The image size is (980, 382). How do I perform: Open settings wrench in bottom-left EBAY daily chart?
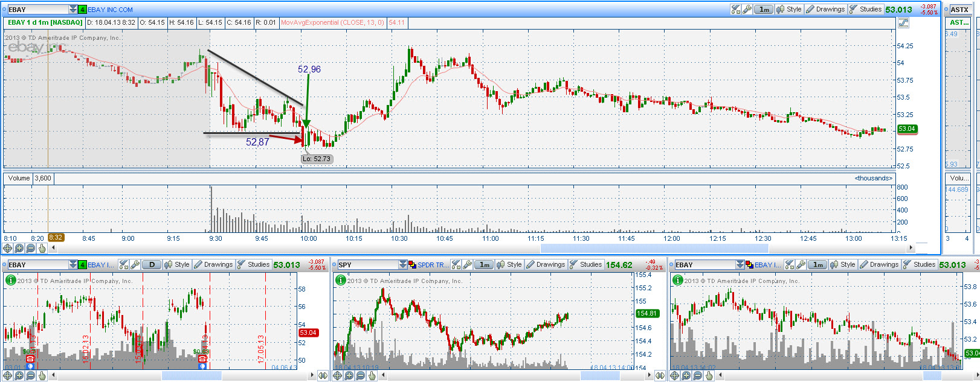(135, 265)
